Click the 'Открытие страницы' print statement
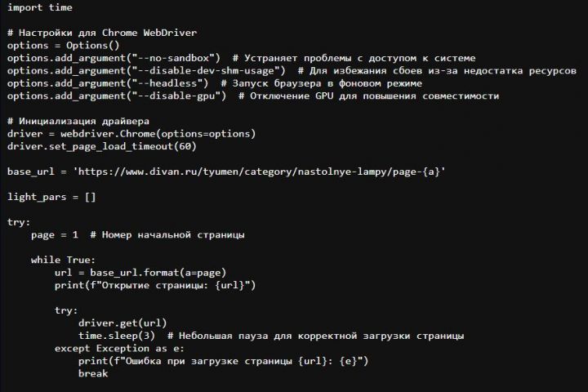588x392 pixels. 155,285
